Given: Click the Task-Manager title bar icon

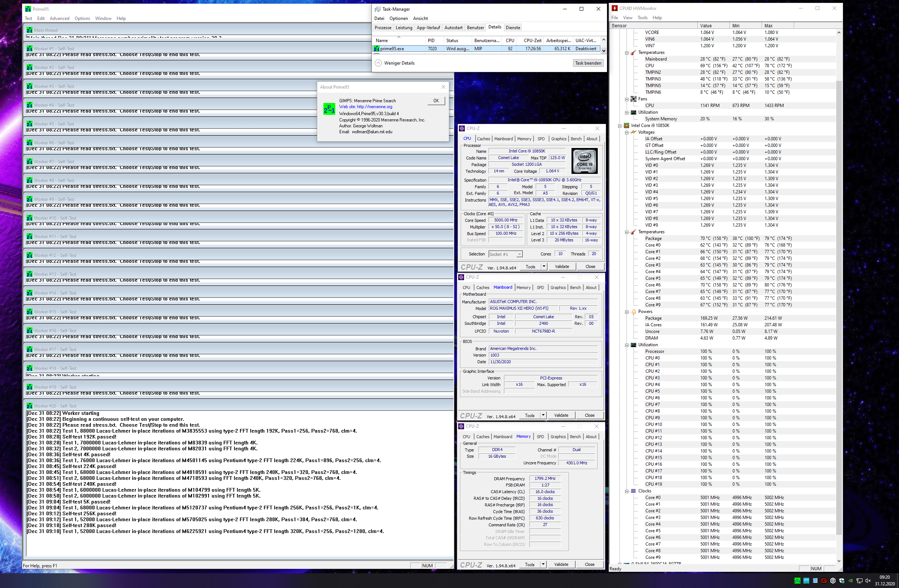Looking at the screenshot, I should click(377, 9).
